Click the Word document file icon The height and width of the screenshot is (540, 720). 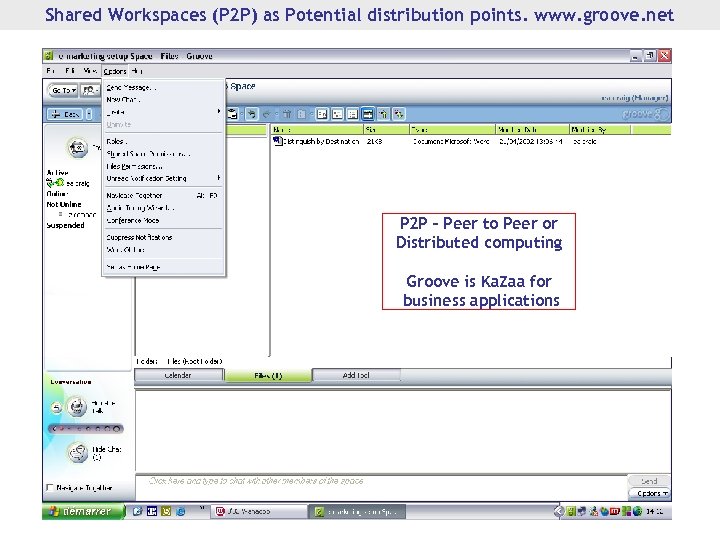(x=277, y=141)
